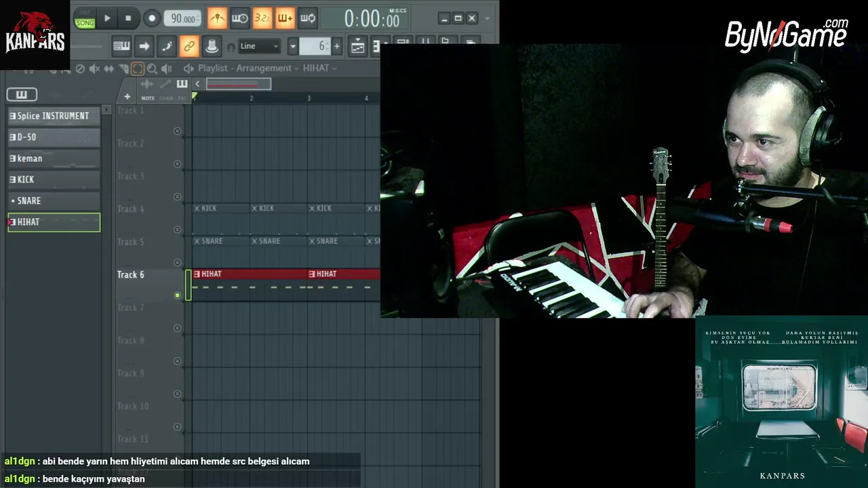Mute Track 2 with its round toggle
This screenshot has height=488, width=868.
[178, 164]
